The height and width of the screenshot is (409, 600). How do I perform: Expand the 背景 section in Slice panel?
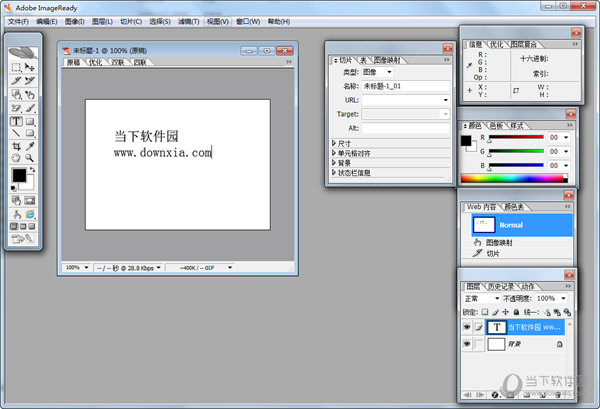click(334, 163)
